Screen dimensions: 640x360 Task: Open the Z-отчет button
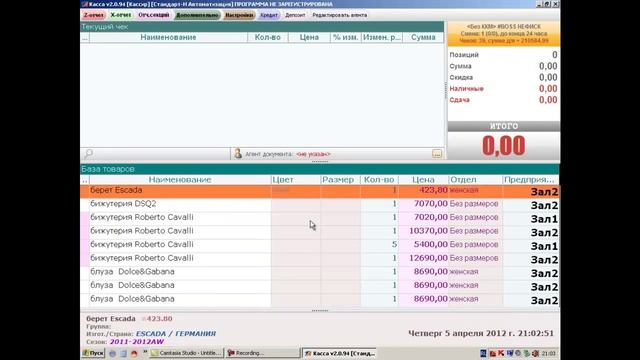click(x=93, y=15)
